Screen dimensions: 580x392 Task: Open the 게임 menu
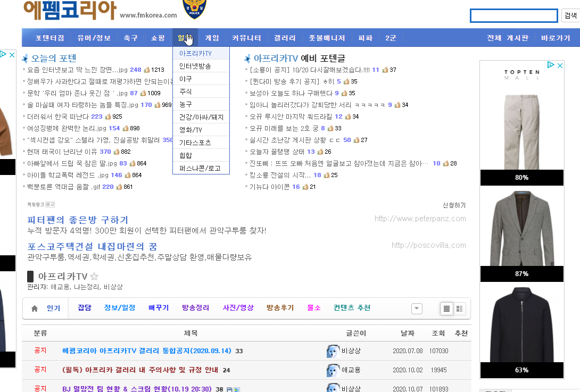pyautogui.click(x=212, y=38)
